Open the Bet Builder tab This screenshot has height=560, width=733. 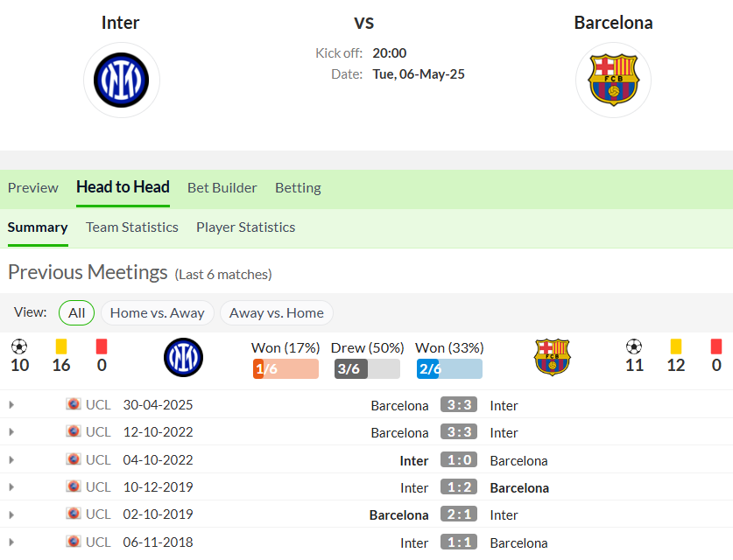[222, 188]
